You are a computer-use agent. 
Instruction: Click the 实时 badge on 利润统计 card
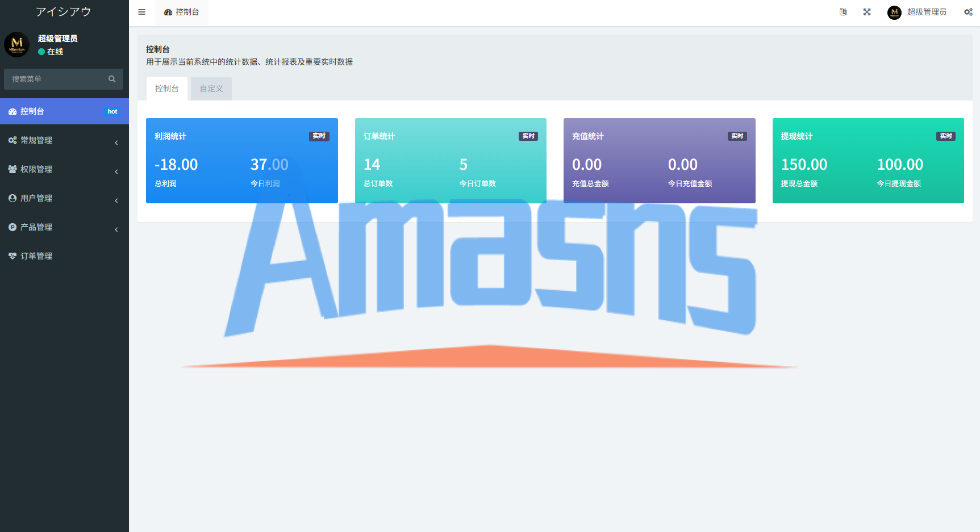pyautogui.click(x=319, y=136)
